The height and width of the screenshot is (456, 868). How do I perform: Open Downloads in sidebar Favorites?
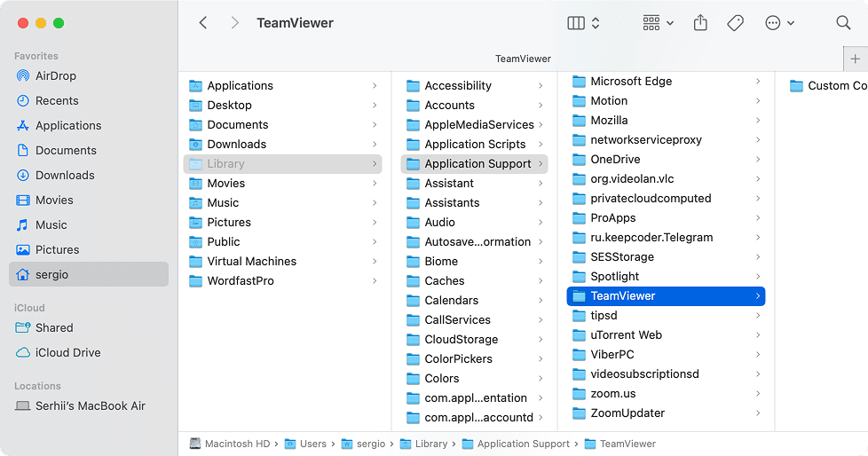(x=89, y=176)
